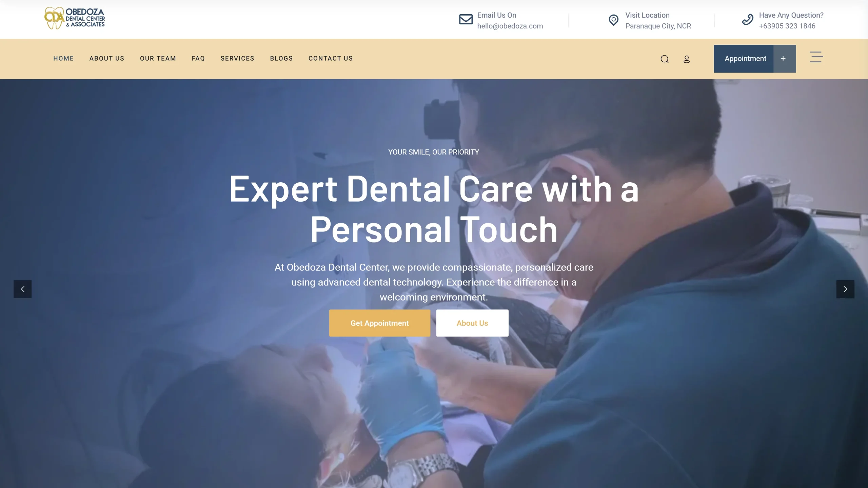Click the location pin icon
The width and height of the screenshot is (868, 488).
tap(613, 20)
